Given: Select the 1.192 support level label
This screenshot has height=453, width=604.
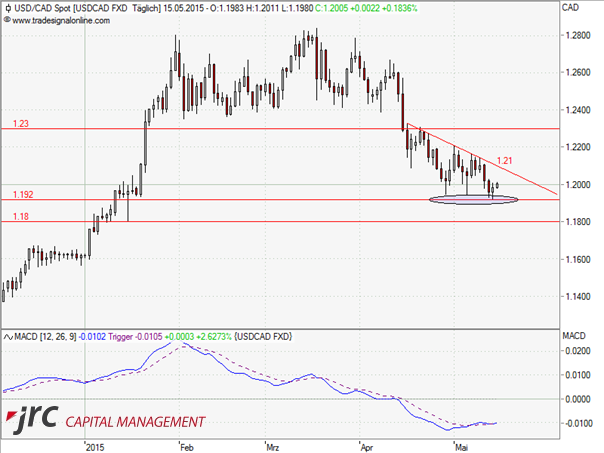Looking at the screenshot, I should (23, 193).
